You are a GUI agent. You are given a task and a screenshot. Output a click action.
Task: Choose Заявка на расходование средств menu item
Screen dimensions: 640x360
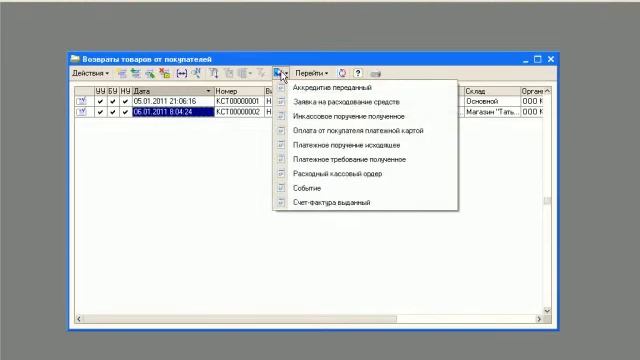coord(365,102)
